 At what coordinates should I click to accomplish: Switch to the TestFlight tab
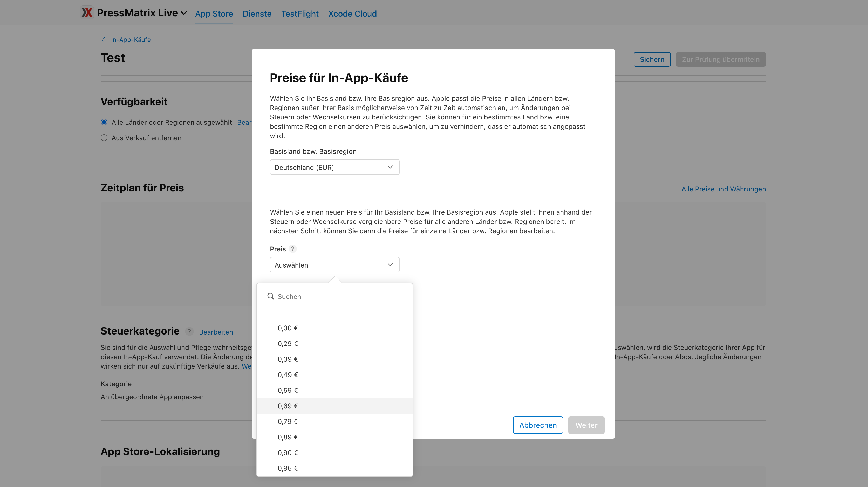point(299,14)
